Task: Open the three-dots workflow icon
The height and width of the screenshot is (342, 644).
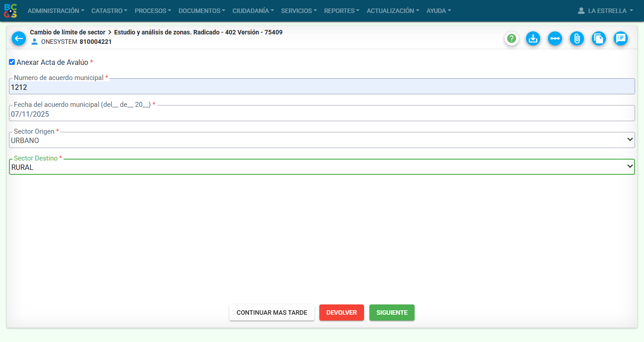Action: pyautogui.click(x=555, y=39)
